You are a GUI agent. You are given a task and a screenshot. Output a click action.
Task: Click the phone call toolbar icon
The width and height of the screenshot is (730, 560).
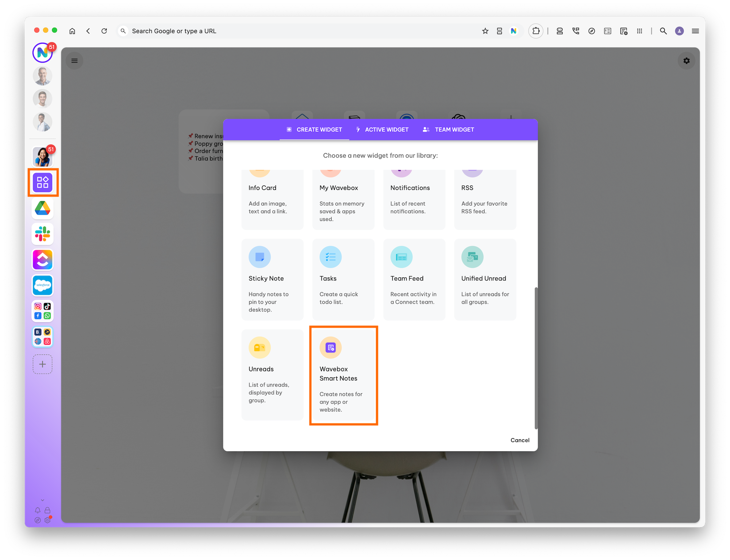click(576, 31)
